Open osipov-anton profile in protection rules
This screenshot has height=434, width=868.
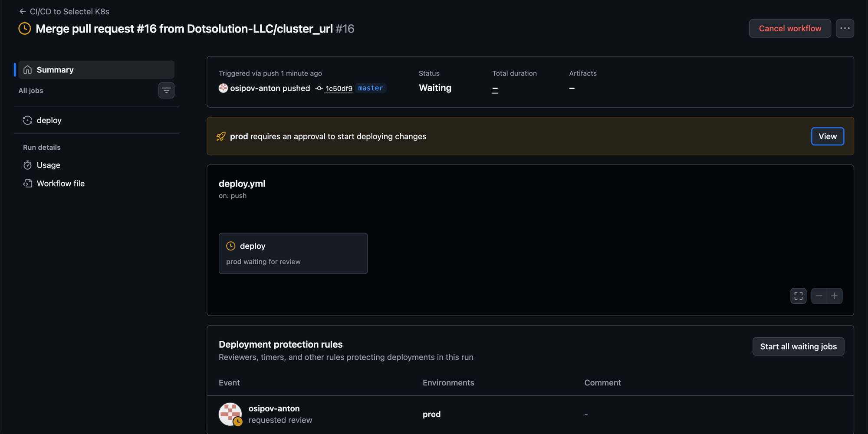[x=274, y=408]
